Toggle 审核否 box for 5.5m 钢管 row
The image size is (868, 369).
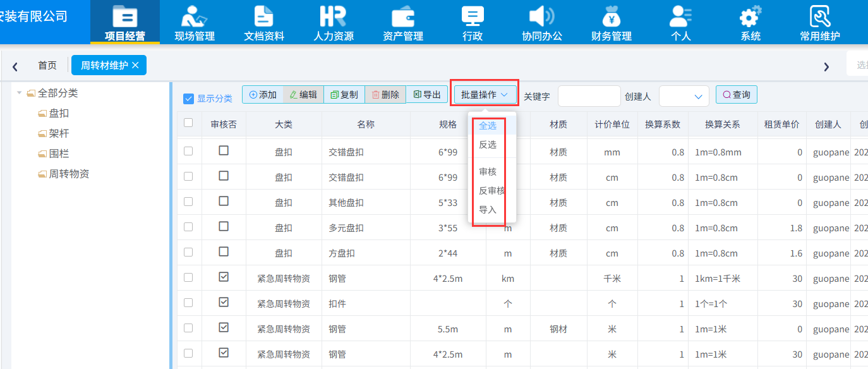(x=224, y=327)
